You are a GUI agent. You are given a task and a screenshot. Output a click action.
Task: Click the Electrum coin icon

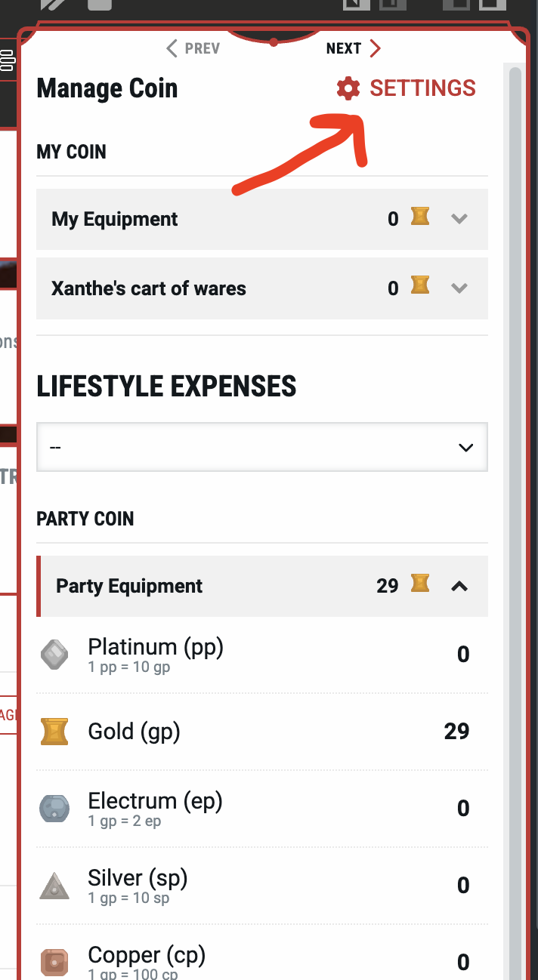click(54, 809)
